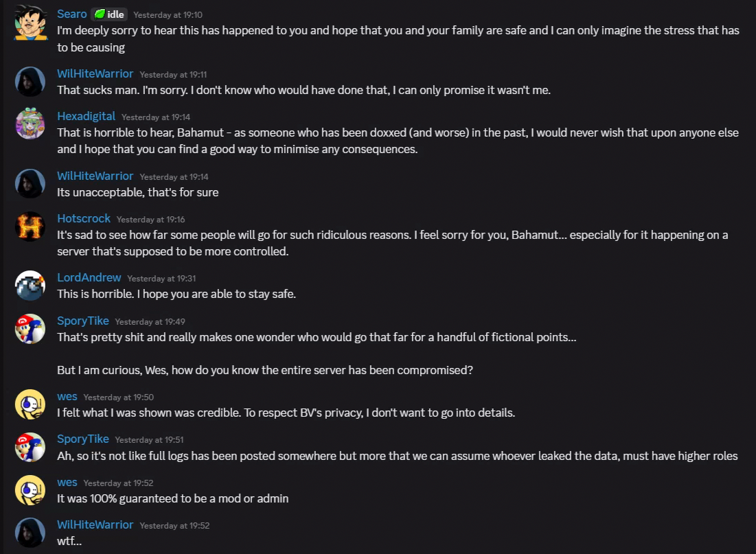Click the "Yesterday at 19:16" timestamp
This screenshot has height=554, width=756.
tap(150, 220)
